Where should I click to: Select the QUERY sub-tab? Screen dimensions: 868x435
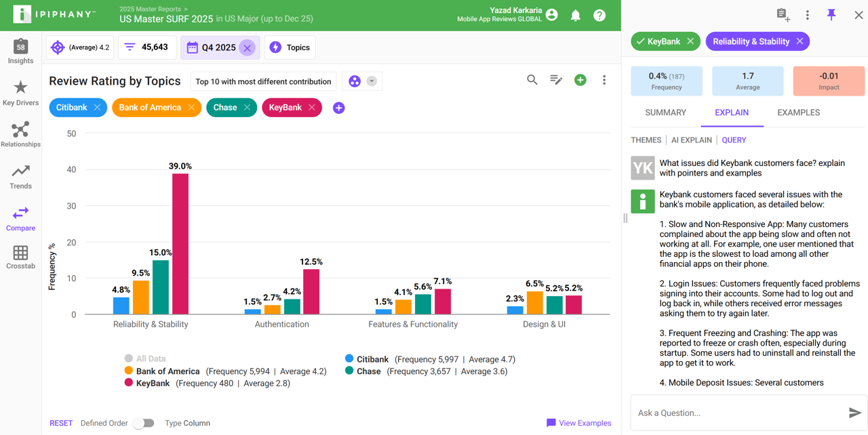(734, 140)
